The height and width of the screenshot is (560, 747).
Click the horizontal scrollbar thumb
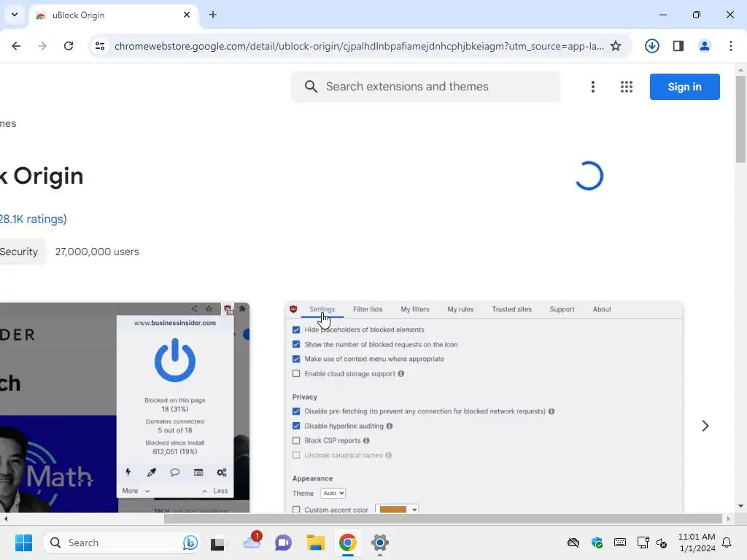(x=443, y=518)
